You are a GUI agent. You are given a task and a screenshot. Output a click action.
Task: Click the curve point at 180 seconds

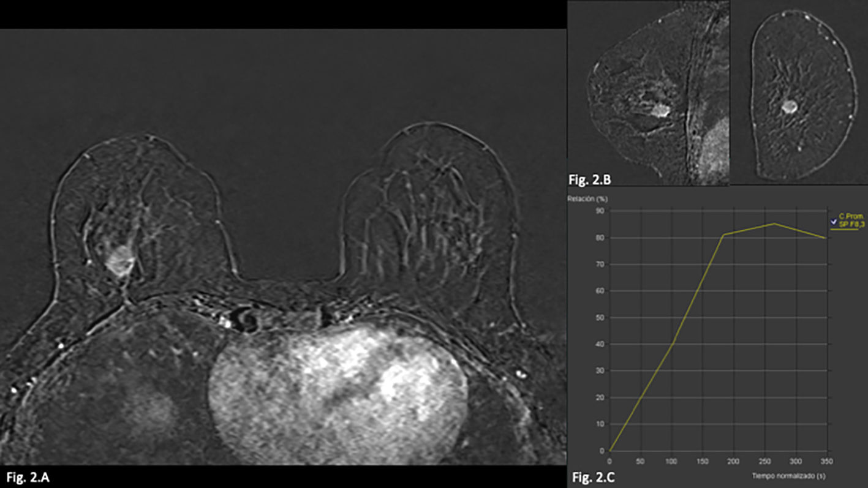723,235
